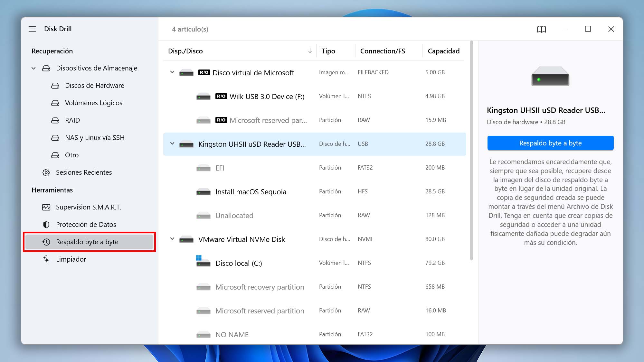Select RAID in the sidebar
Image resolution: width=644 pixels, height=362 pixels.
pyautogui.click(x=72, y=120)
